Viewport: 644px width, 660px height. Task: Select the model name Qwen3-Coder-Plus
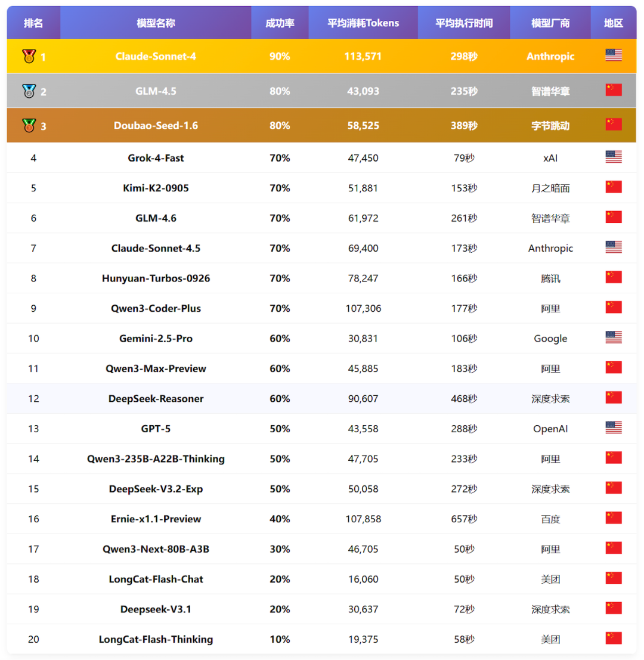156,308
